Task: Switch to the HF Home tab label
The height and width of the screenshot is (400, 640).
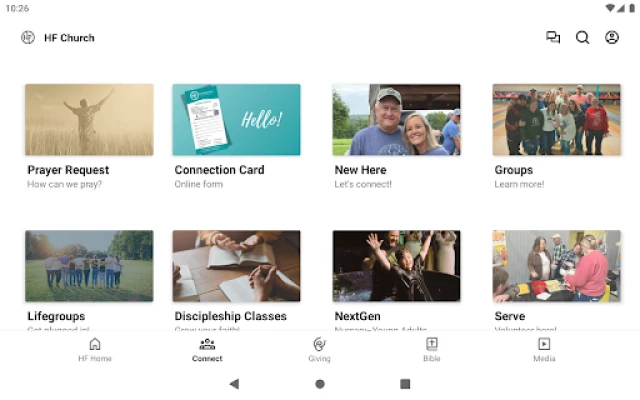Action: point(95,358)
